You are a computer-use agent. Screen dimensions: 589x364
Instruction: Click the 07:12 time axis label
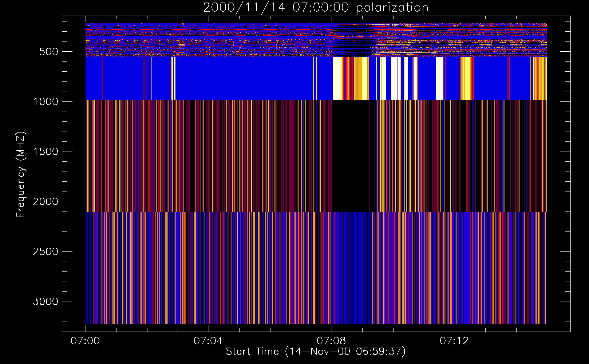tap(454, 341)
